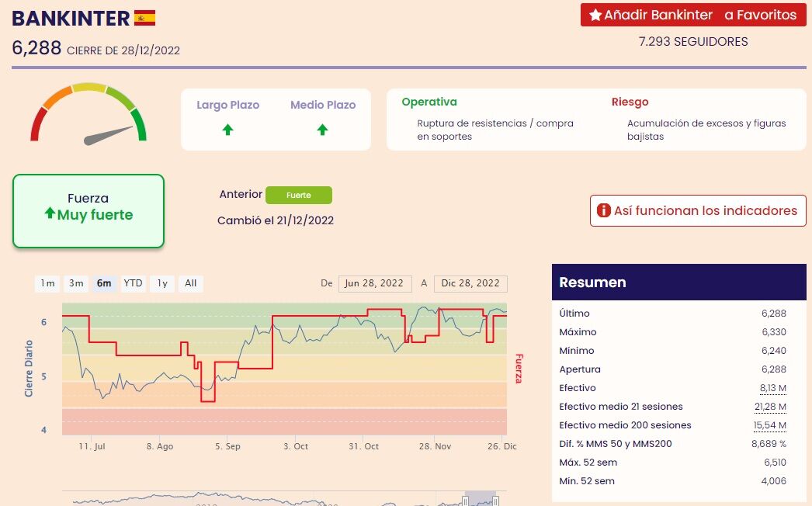Click the Máx. 52 sem row label
Image resolution: width=812 pixels, height=506 pixels.
(x=588, y=463)
